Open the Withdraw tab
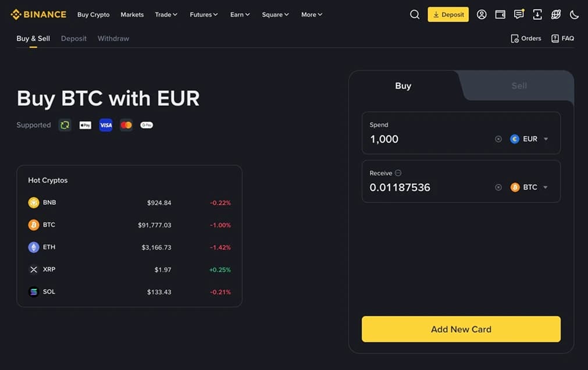Viewport: 588px width, 370px height. tap(113, 38)
